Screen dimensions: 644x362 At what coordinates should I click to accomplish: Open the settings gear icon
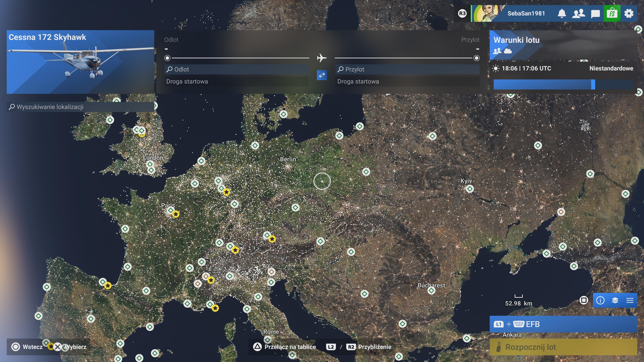pos(629,13)
